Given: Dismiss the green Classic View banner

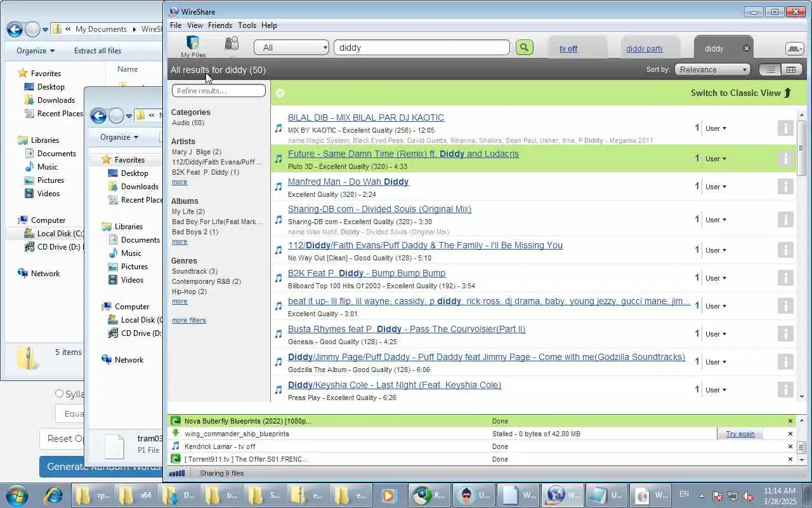Looking at the screenshot, I should click(280, 93).
